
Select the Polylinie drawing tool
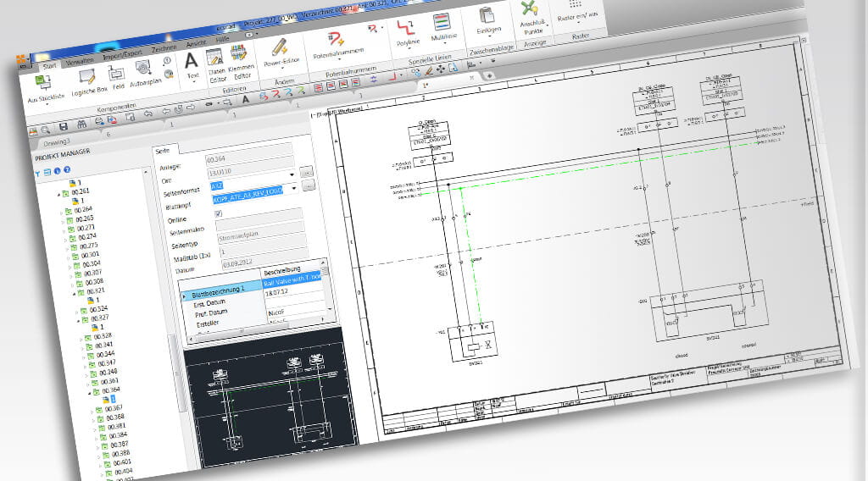(406, 29)
